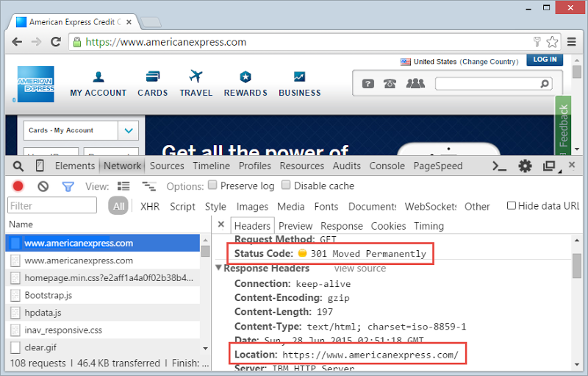588x376 pixels.
Task: Select the inav_responsive.css request row
Action: (x=103, y=330)
